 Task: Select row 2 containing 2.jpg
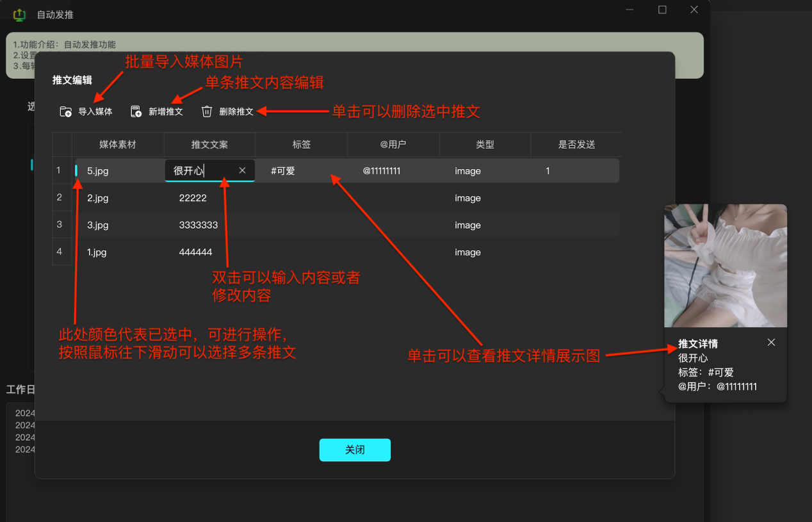[97, 198]
